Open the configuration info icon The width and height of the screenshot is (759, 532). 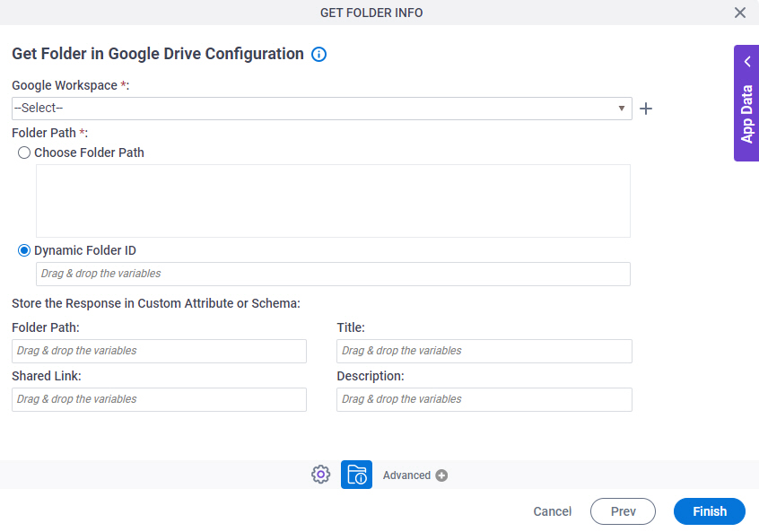318,54
